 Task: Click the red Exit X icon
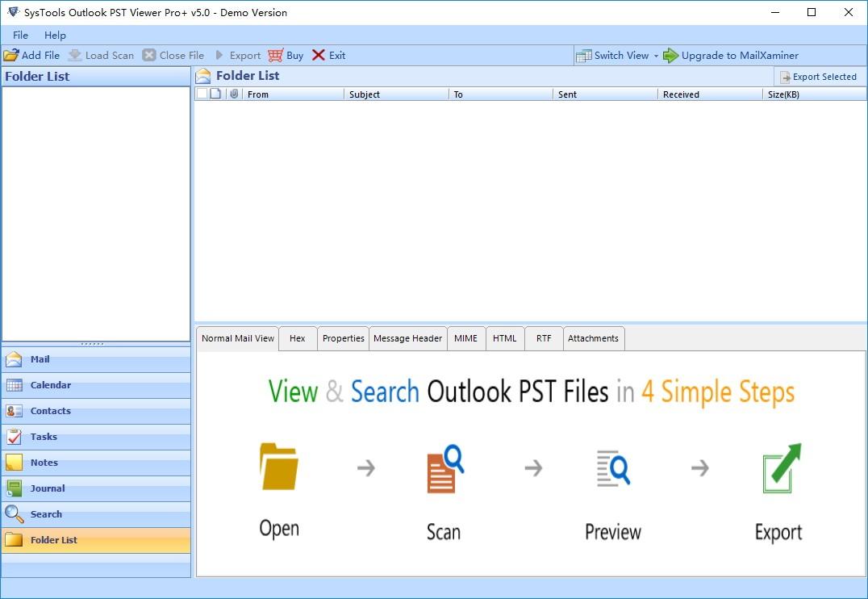point(319,55)
